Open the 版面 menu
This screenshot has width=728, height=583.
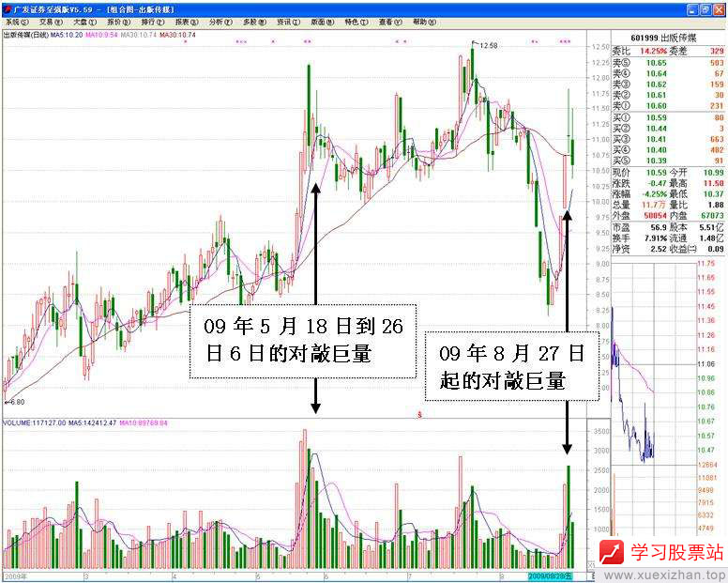click(322, 22)
